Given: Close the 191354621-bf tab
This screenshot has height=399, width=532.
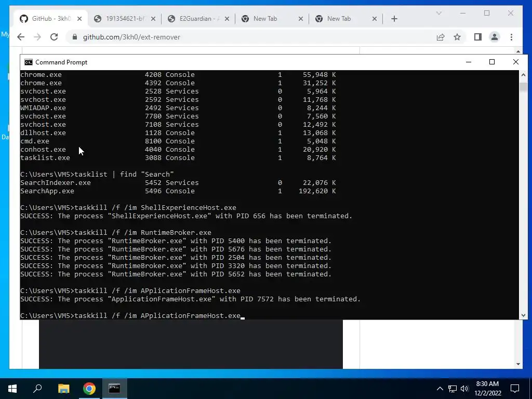Looking at the screenshot, I should pyautogui.click(x=153, y=19).
